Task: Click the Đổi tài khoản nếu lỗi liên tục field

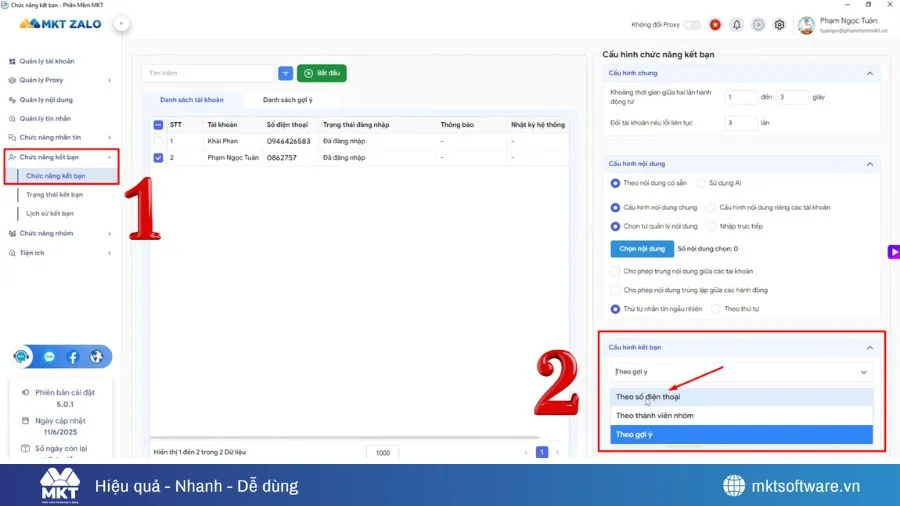Action: 740,123
